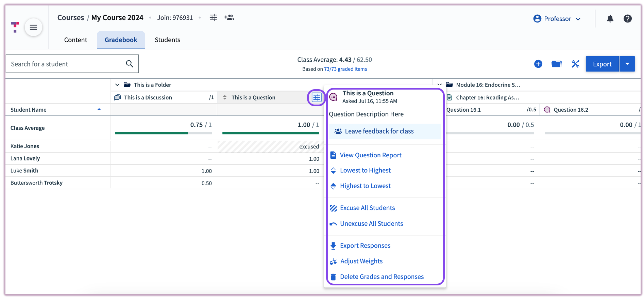Open the hamburger navigation menu
Viewport: 644px width, 299px height.
pos(33,27)
